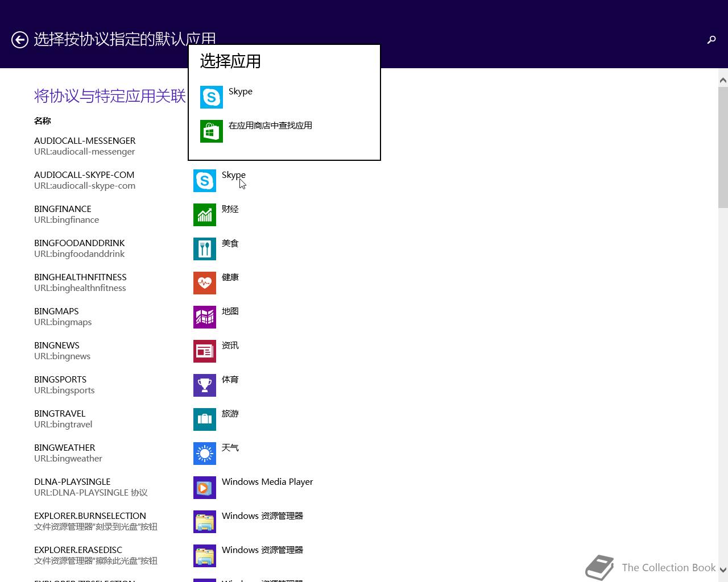Select the BINGWEATHER protocol name
Screen dimensions: 728x582
pyautogui.click(x=65, y=448)
